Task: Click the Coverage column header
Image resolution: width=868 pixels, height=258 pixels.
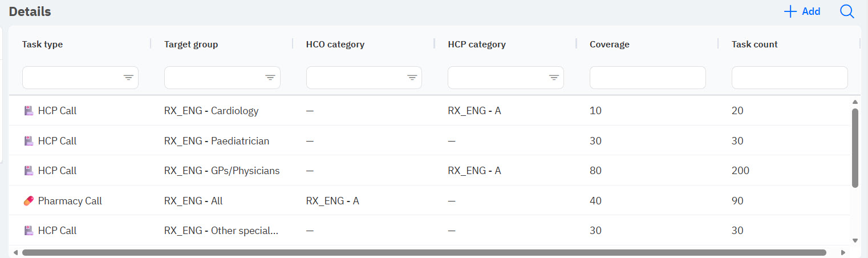Action: point(610,45)
